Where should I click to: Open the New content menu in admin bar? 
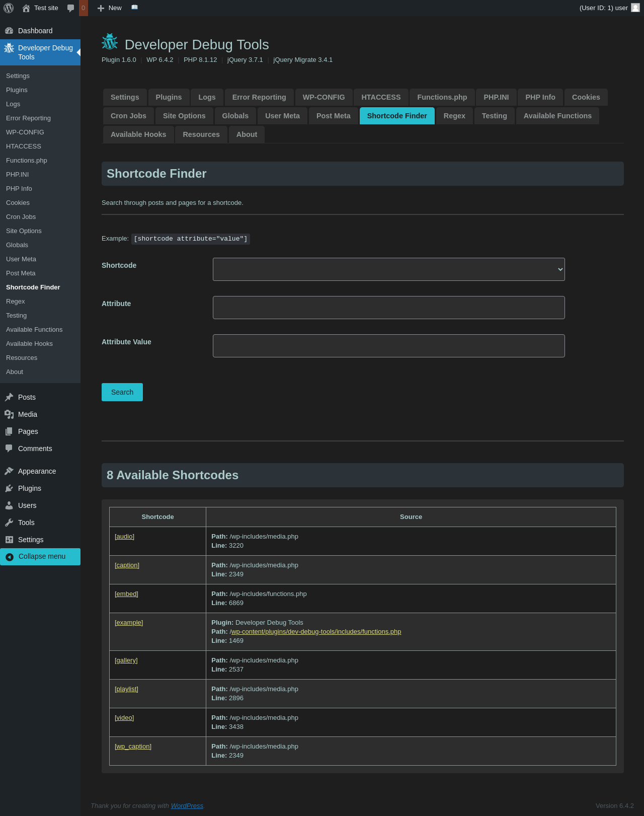coord(110,8)
